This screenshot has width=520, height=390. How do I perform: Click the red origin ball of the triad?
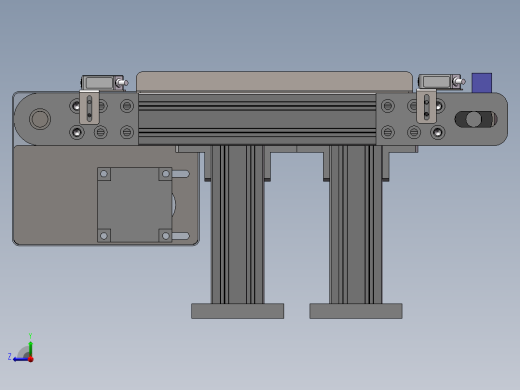click(31, 359)
